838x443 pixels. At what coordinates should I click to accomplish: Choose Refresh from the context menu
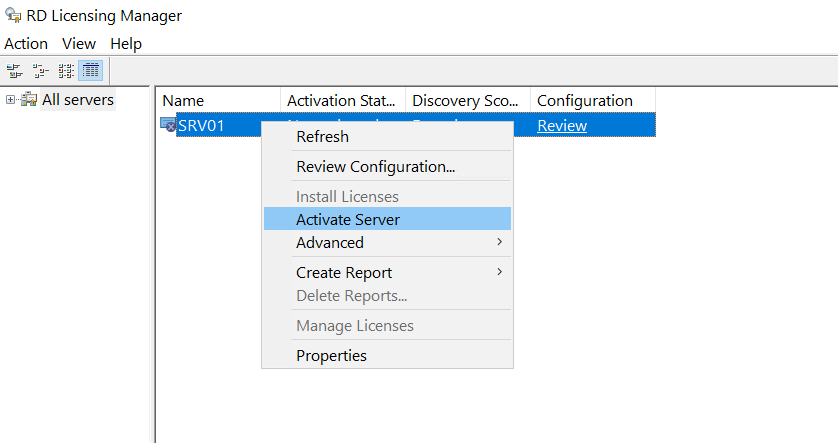[x=387, y=137]
